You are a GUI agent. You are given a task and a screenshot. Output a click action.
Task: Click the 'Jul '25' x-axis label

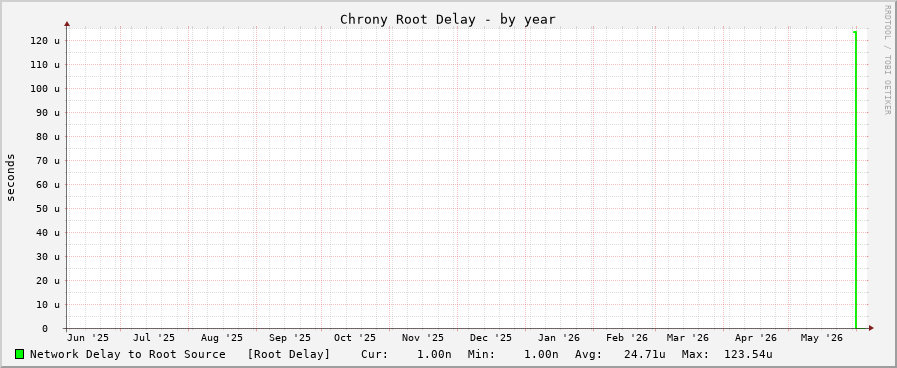[154, 338]
